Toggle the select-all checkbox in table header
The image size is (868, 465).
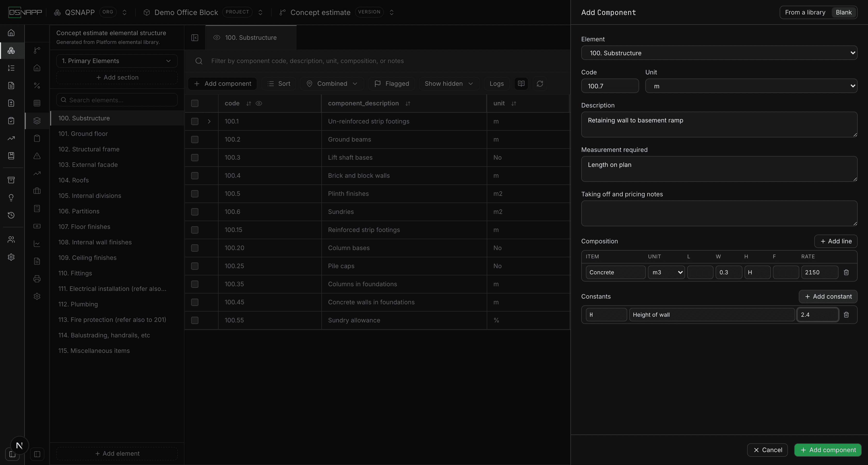point(195,103)
